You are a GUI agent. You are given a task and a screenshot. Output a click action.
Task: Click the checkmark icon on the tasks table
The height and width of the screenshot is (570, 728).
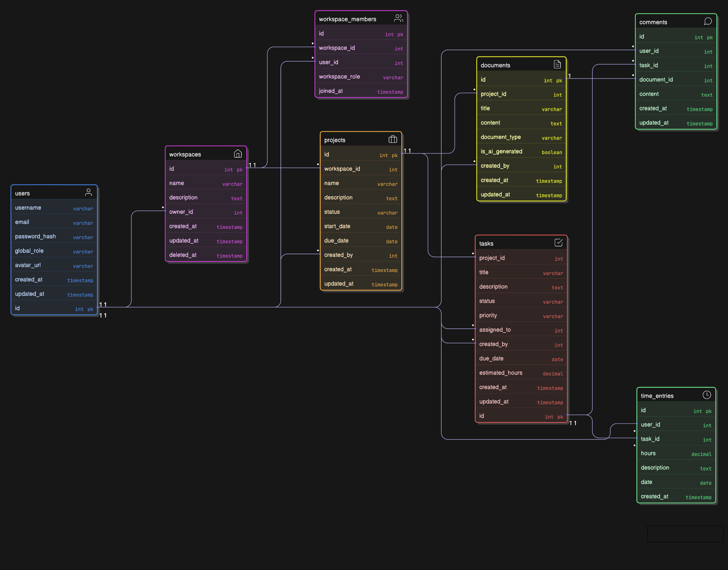point(559,243)
